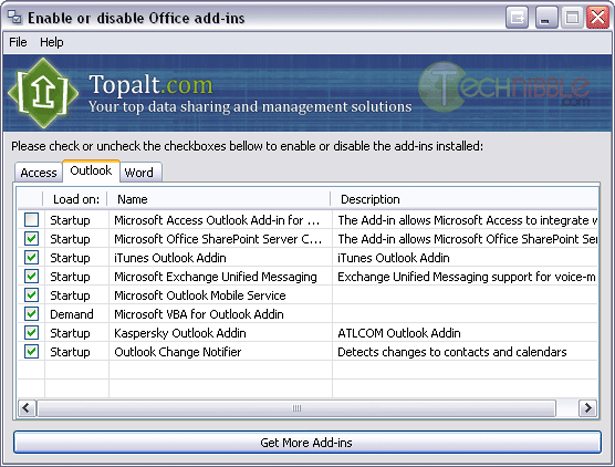This screenshot has width=615, height=467.
Task: Click 'Exchange Unified Messaging support' description
Action: click(x=467, y=277)
